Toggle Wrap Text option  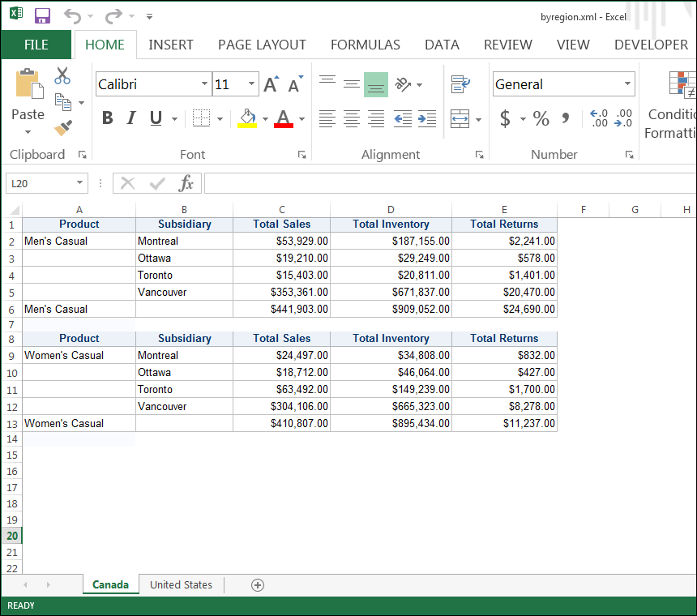click(460, 83)
